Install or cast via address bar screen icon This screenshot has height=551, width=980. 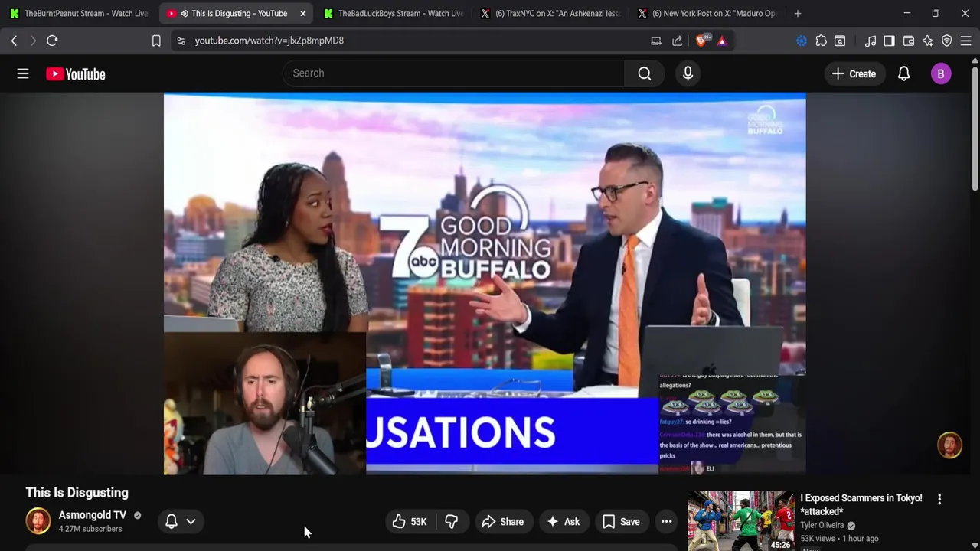click(x=656, y=41)
